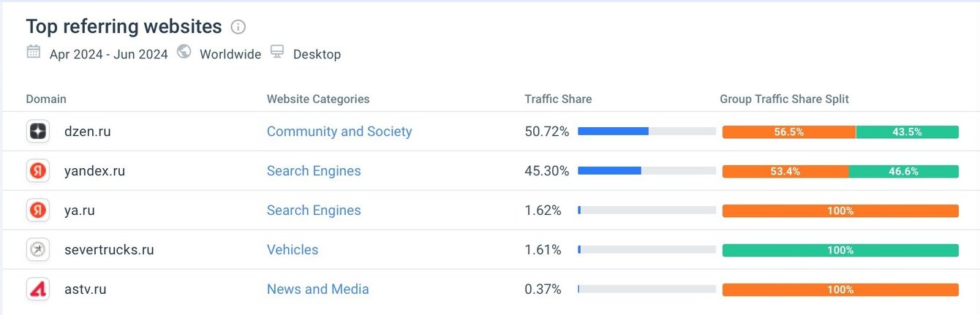The width and height of the screenshot is (980, 315).
Task: Sort by the Traffic Share column header
Action: 558,99
